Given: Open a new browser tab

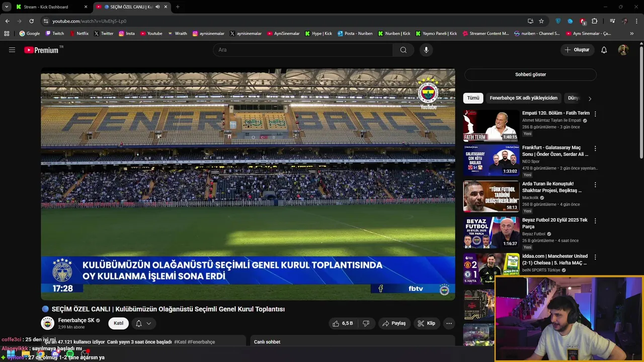Looking at the screenshot, I should click(178, 7).
